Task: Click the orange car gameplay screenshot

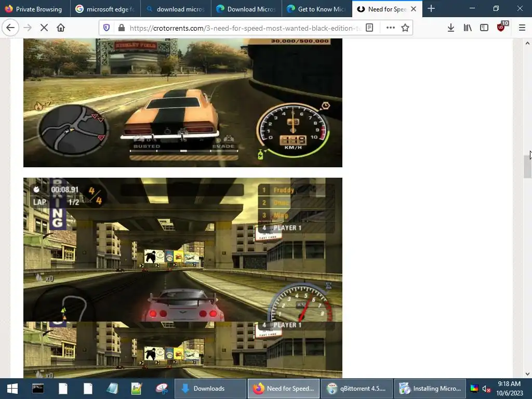Action: click(182, 102)
